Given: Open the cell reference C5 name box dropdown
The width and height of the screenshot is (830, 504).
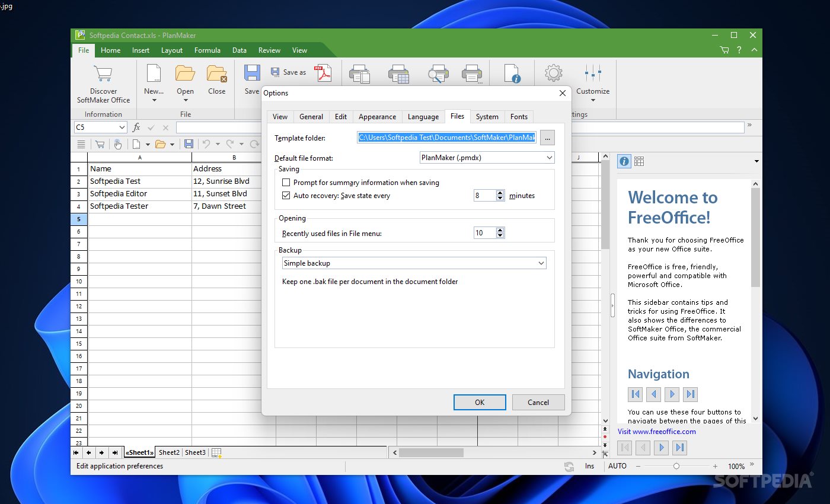Looking at the screenshot, I should 122,127.
